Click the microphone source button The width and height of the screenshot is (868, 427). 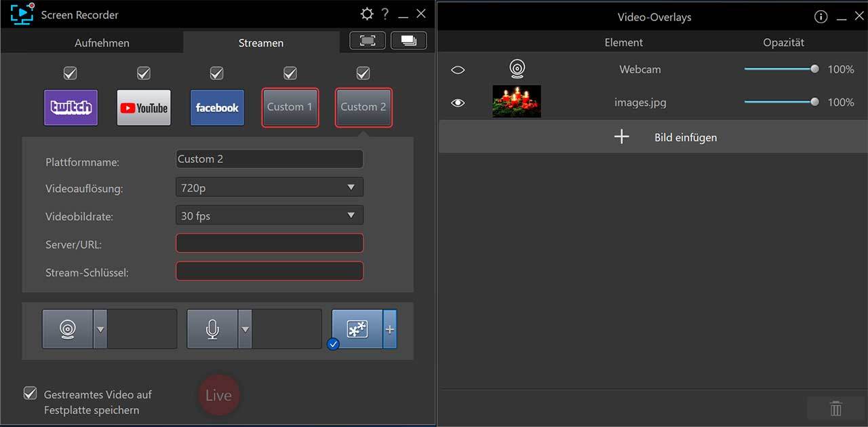[212, 329]
